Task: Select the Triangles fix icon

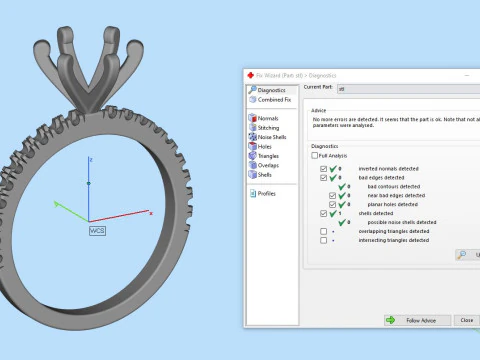Action: pos(253,156)
